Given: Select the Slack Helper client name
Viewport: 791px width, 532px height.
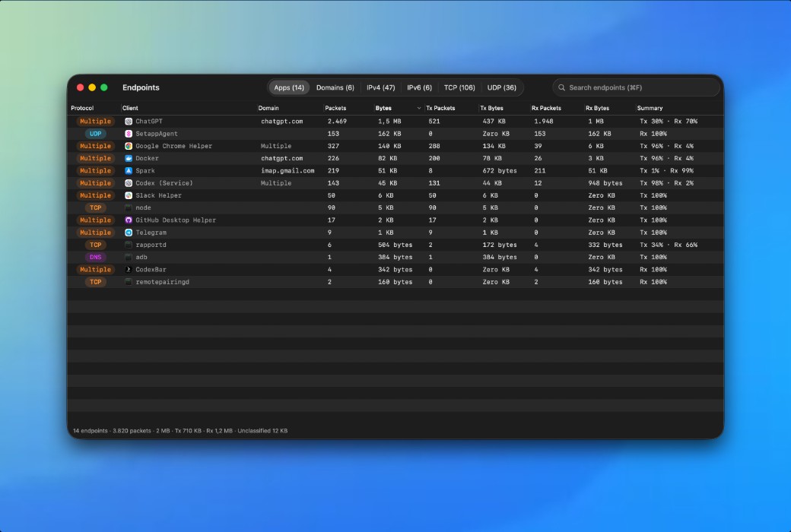Looking at the screenshot, I should 158,195.
